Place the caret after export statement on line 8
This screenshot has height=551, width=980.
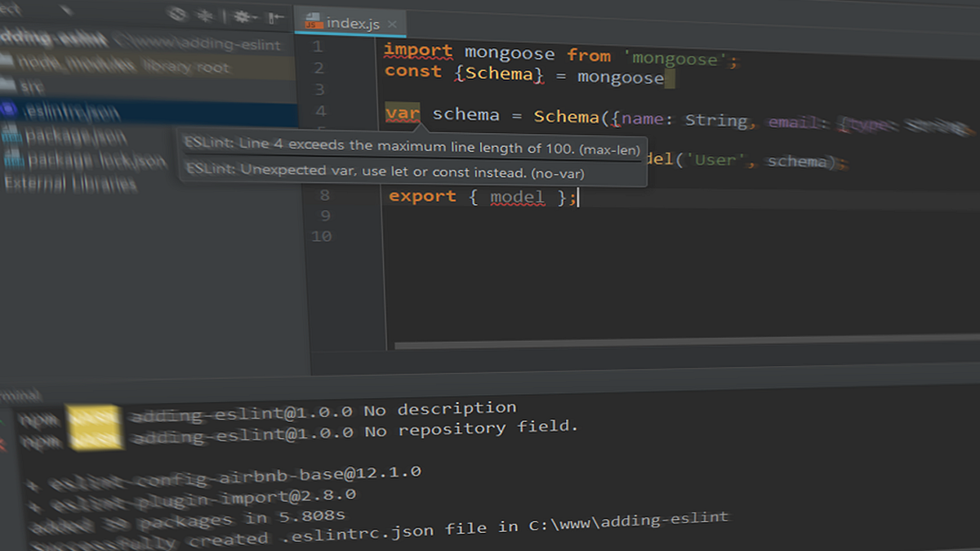(578, 196)
